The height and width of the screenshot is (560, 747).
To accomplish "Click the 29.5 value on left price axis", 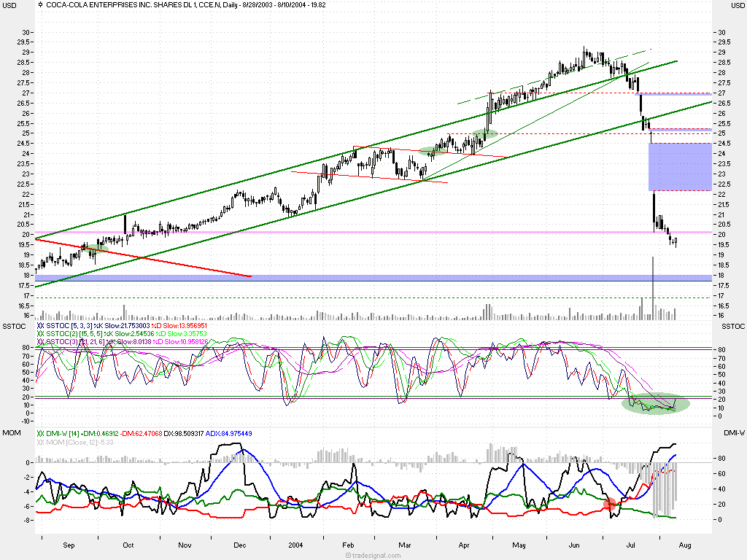I will [x=22, y=42].
